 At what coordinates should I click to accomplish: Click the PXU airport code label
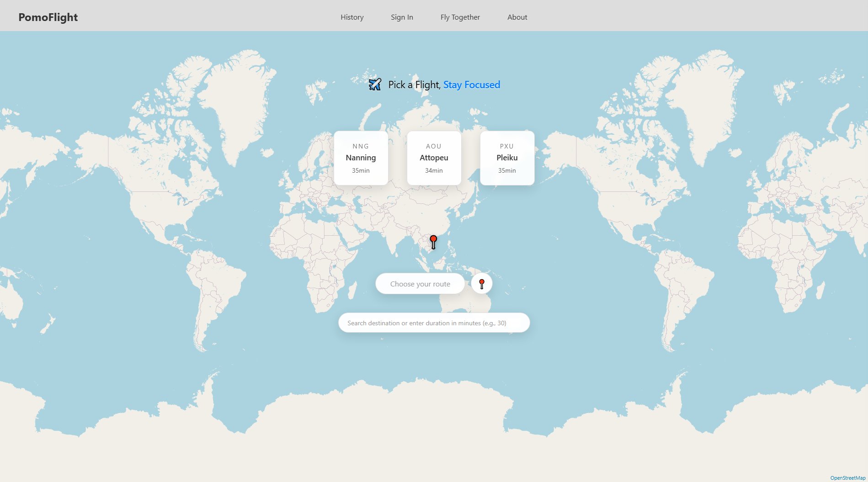[507, 146]
